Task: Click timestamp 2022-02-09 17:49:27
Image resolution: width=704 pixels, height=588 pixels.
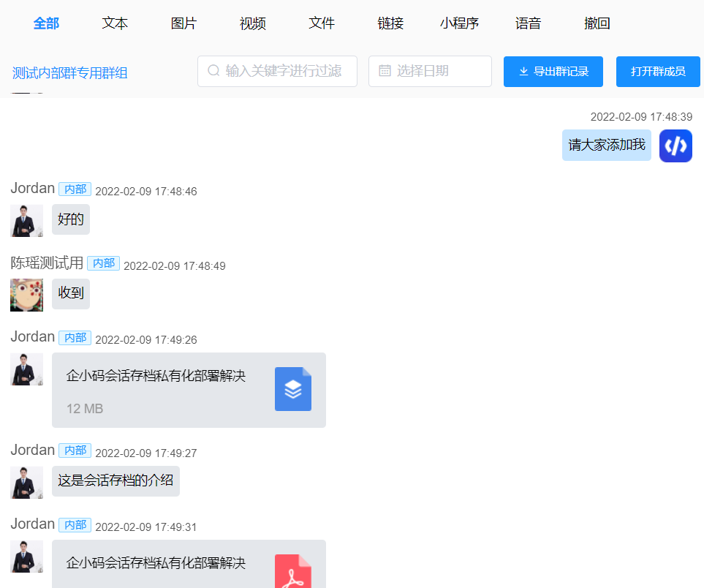Action: pyautogui.click(x=146, y=453)
